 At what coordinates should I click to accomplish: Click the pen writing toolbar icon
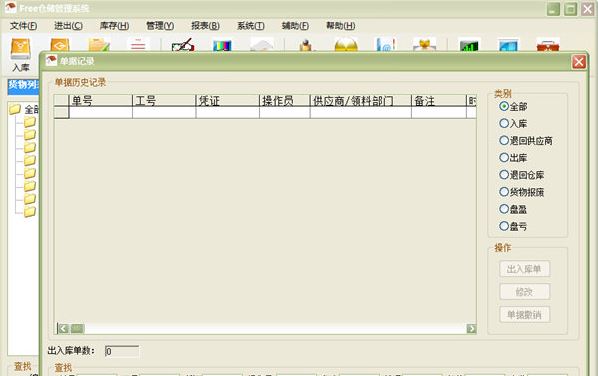click(x=183, y=45)
